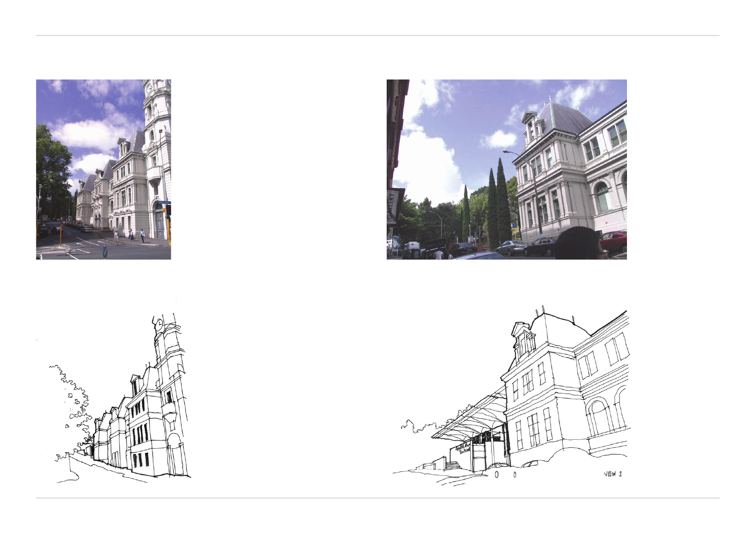The height and width of the screenshot is (534, 756).
Task: Select the photo with cypress trees
Action: [x=506, y=169]
